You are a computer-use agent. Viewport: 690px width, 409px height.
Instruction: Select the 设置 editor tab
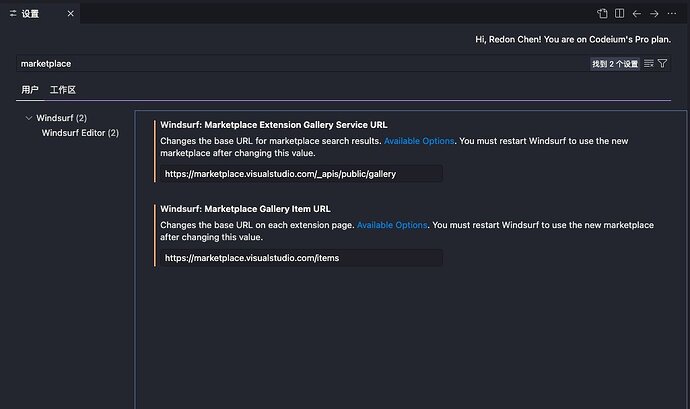click(x=40, y=14)
